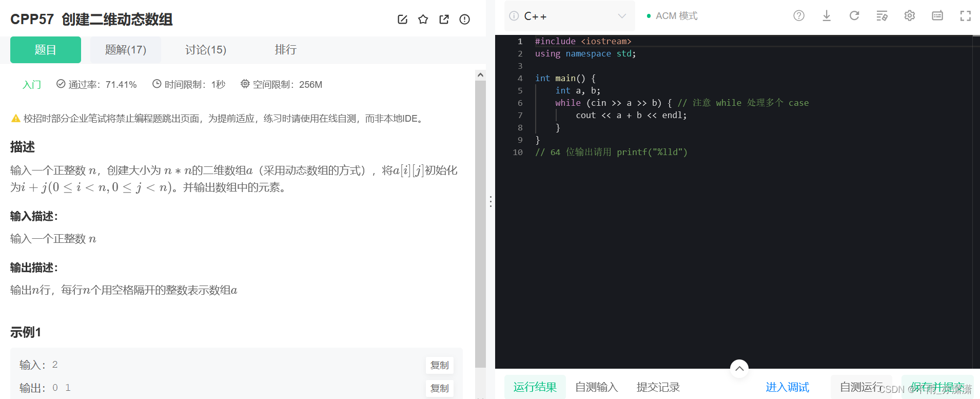Click the warning triangle notice icon

click(x=16, y=119)
